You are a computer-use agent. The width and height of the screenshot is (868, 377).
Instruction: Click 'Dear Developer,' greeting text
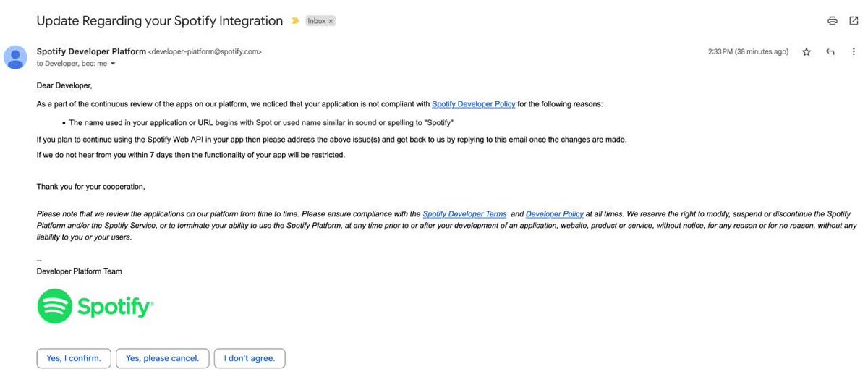(64, 85)
